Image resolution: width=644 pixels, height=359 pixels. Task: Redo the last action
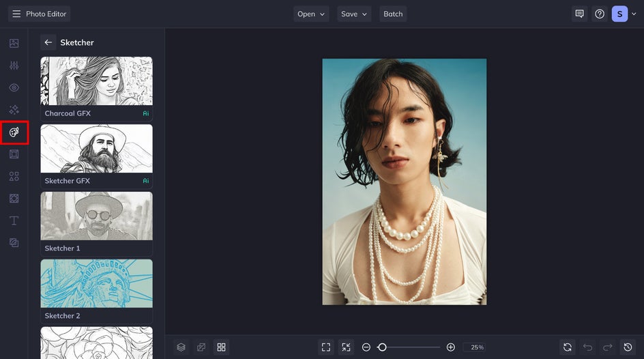[608, 347]
